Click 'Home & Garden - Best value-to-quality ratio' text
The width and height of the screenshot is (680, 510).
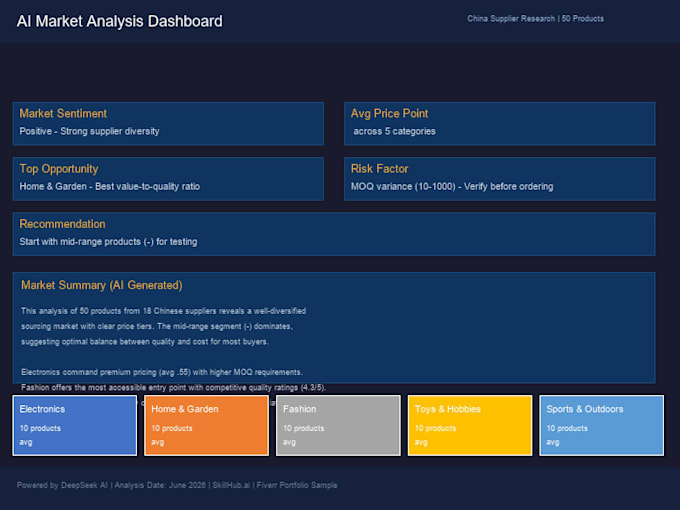coord(110,186)
